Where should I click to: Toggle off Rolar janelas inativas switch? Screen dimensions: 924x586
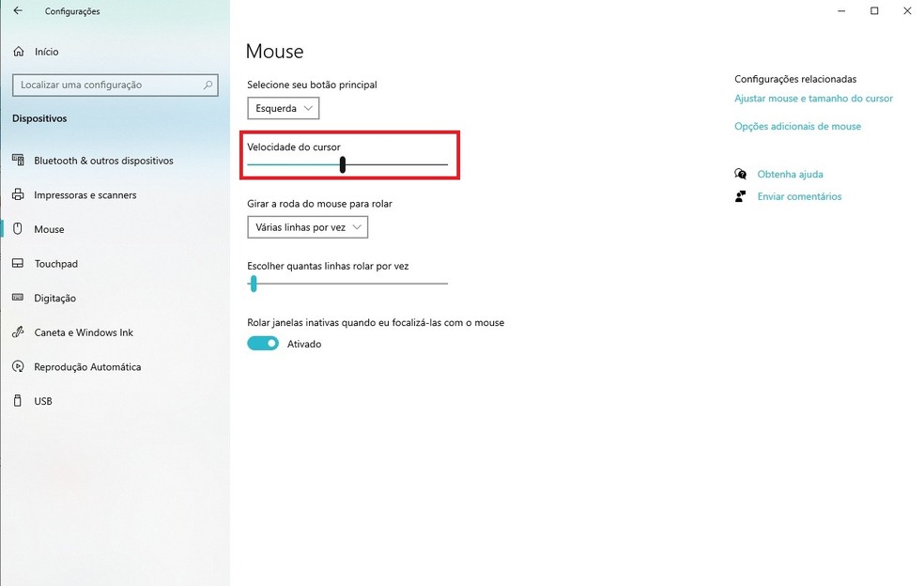(263, 344)
